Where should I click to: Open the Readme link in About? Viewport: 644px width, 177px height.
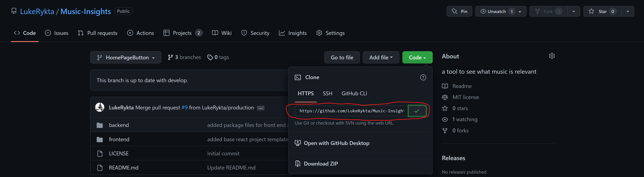click(457, 86)
